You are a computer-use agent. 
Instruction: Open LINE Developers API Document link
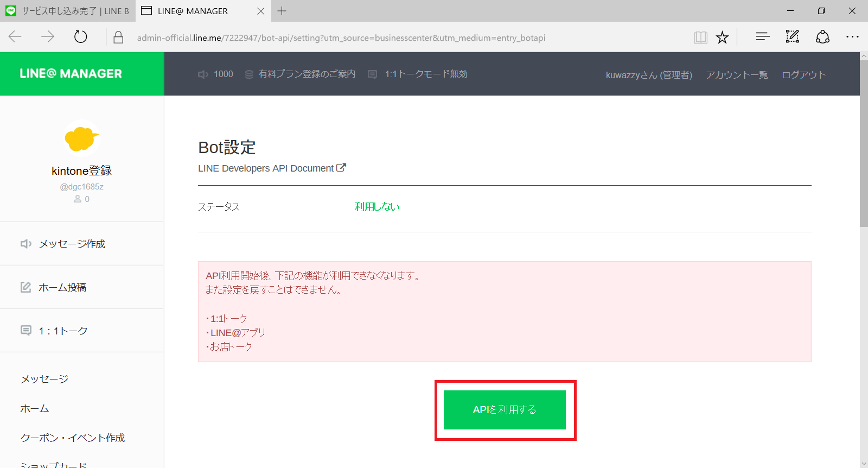click(272, 168)
